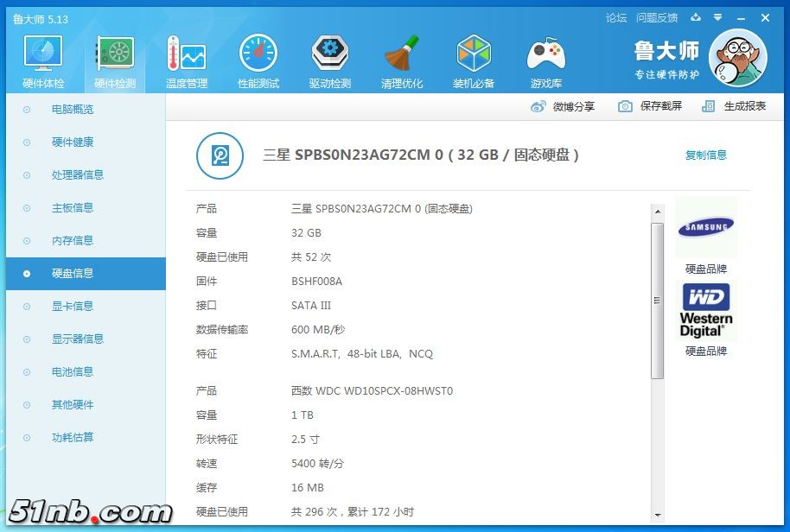Open the 硬件体检 hardware checkup icon
The height and width of the screenshot is (532, 790).
pos(43,60)
